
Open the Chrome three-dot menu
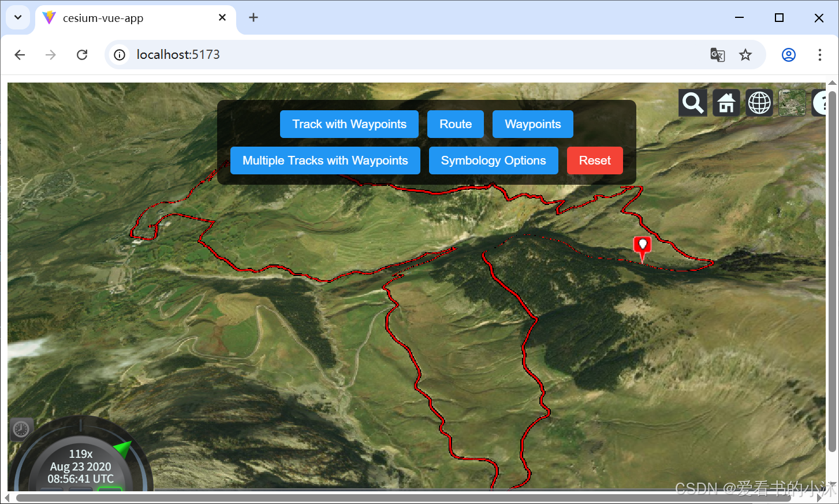pyautogui.click(x=820, y=55)
